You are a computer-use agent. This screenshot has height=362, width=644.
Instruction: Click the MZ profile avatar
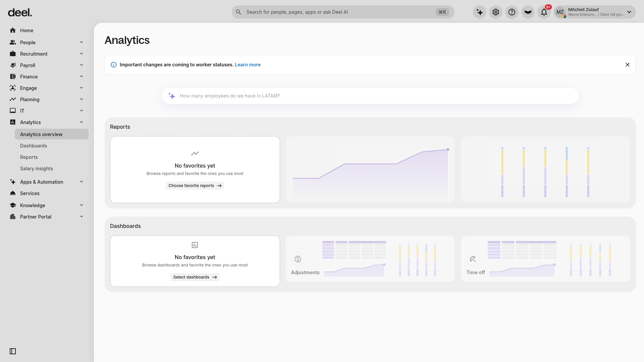[x=560, y=12]
